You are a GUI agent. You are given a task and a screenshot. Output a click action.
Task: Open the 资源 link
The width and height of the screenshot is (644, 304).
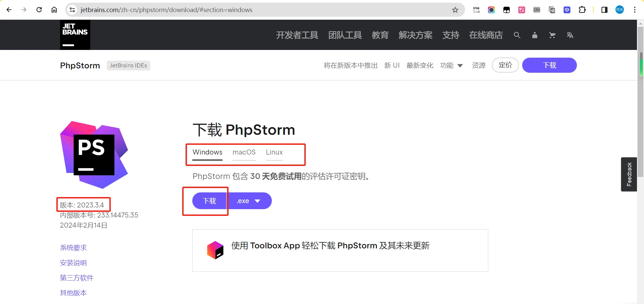479,65
